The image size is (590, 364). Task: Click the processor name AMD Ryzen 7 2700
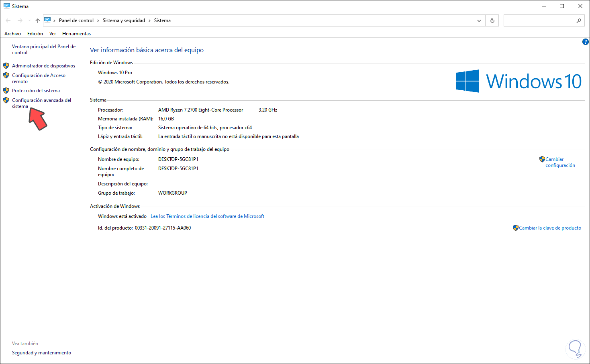[200, 110]
